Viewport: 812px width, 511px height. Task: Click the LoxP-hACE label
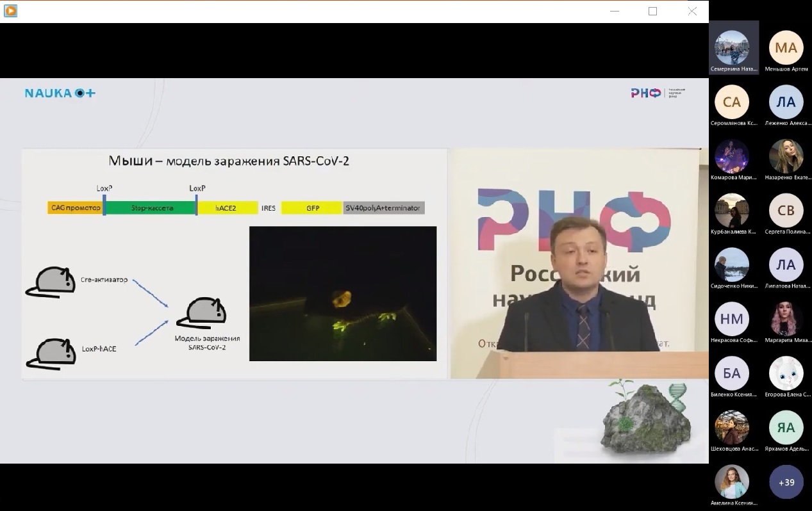tap(99, 350)
